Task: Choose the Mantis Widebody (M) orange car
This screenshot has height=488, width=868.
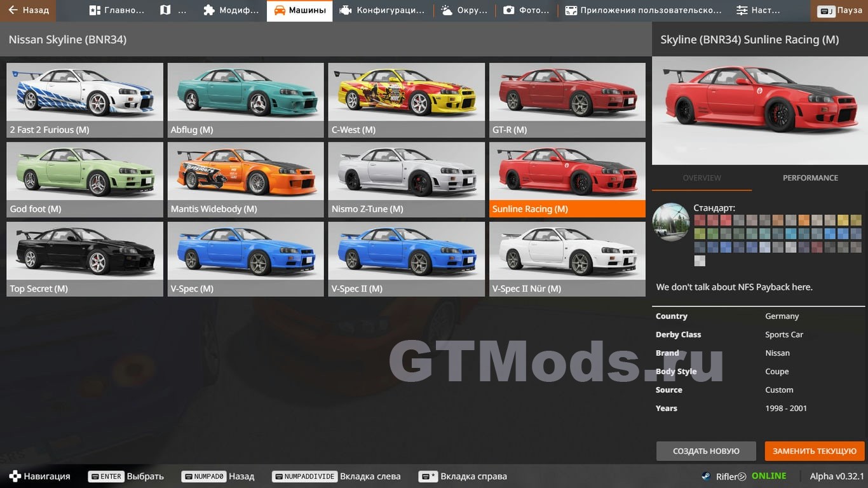Action: coord(246,180)
